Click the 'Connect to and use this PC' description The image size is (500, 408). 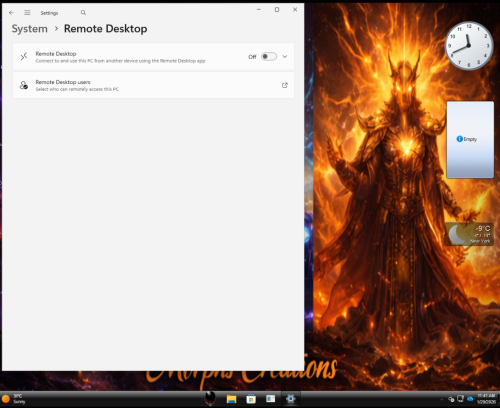120,61
